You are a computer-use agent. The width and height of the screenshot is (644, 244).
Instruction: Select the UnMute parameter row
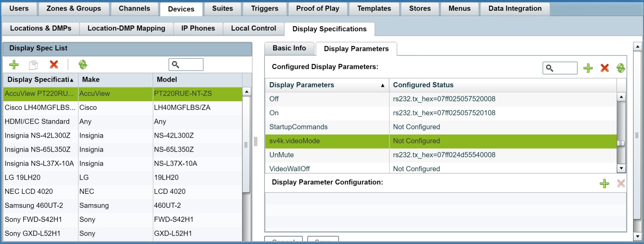[x=281, y=155]
